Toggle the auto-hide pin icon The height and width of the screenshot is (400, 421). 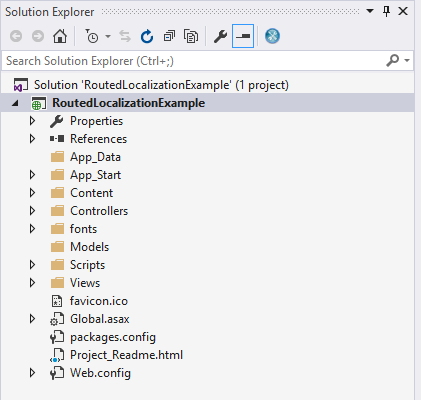coord(386,11)
